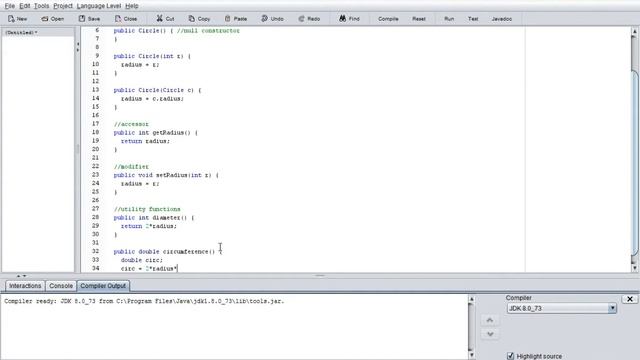Image resolution: width=640 pixels, height=360 pixels.
Task: Run the program
Action: [449, 19]
